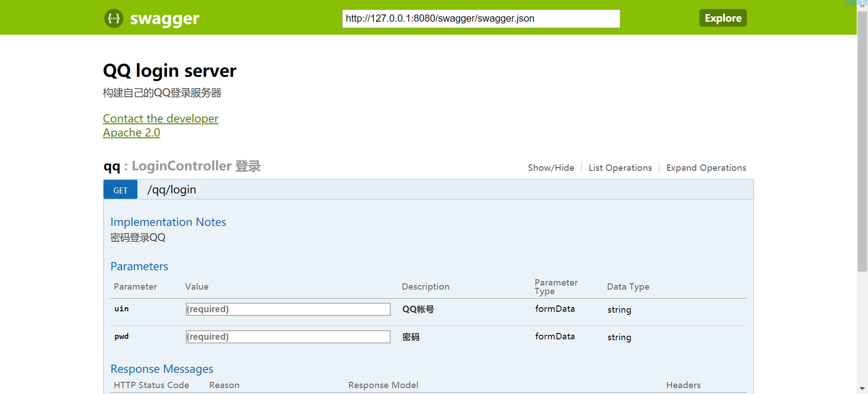Click the page vertical scrollbar thumb
868x394 pixels.
coord(862,141)
